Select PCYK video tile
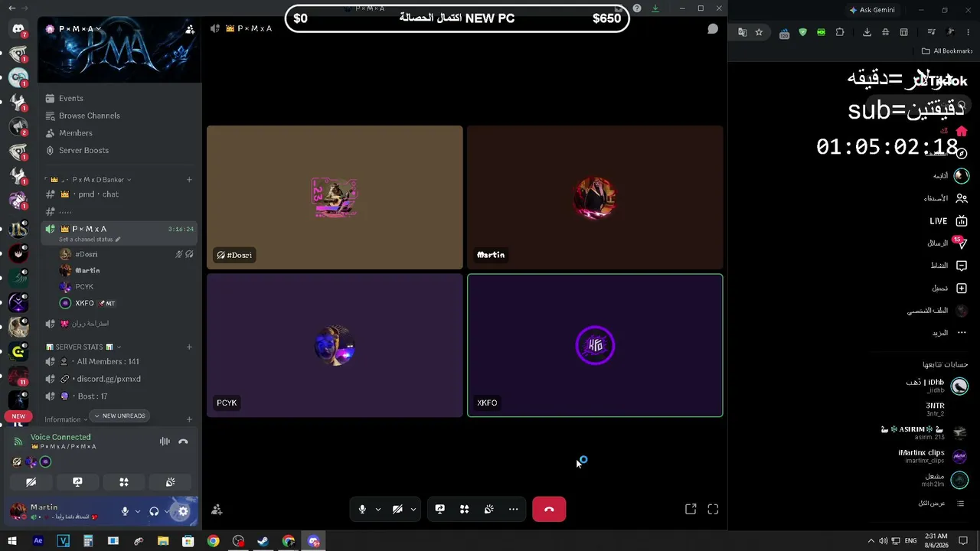980x551 pixels. point(335,345)
